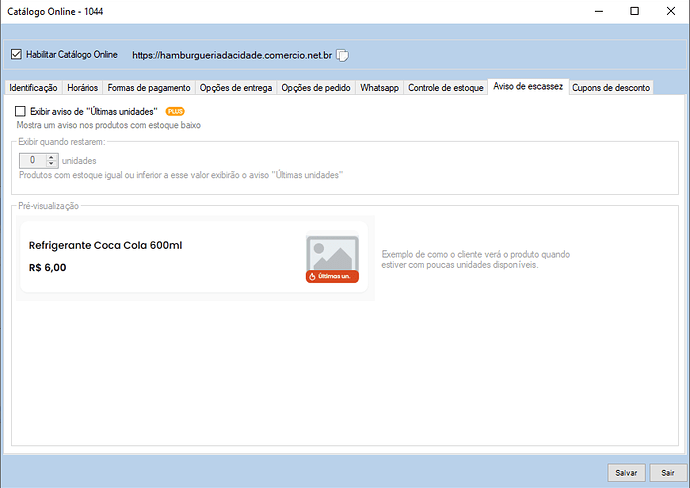Close the Catálogo Online window
Screen dimensions: 690x488
point(671,11)
